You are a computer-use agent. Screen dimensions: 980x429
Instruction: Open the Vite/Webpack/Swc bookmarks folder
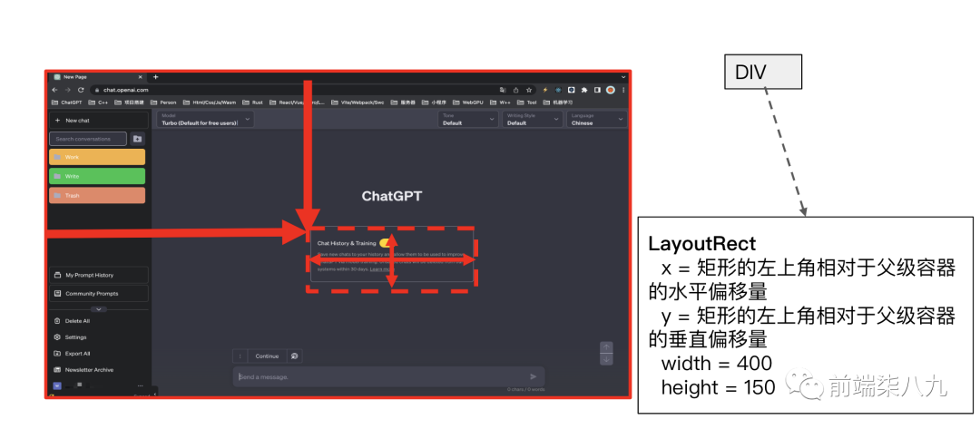pyautogui.click(x=358, y=102)
